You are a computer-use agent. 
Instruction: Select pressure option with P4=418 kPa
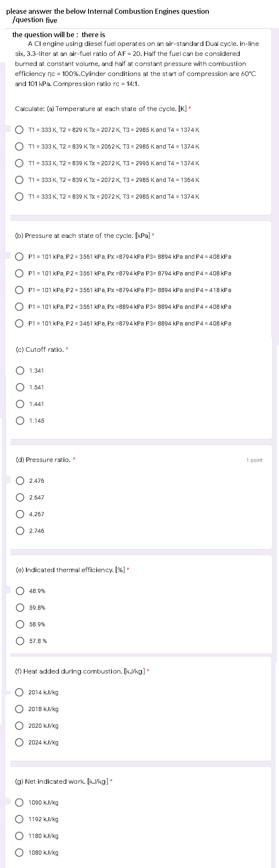[19, 290]
